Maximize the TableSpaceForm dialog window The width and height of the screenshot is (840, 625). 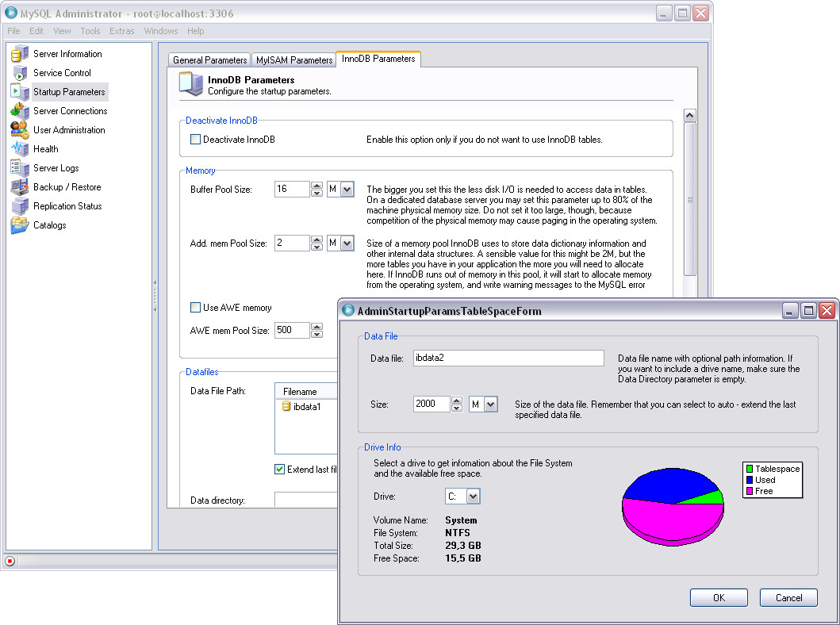pyautogui.click(x=808, y=311)
